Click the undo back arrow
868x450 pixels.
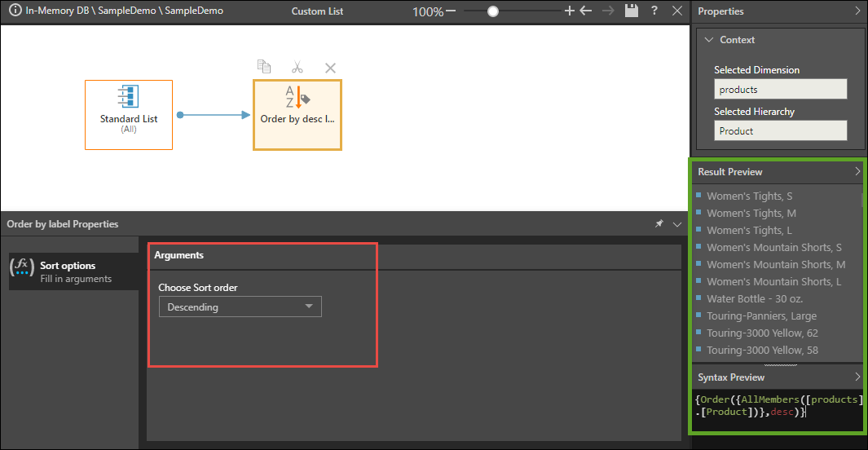(x=585, y=11)
